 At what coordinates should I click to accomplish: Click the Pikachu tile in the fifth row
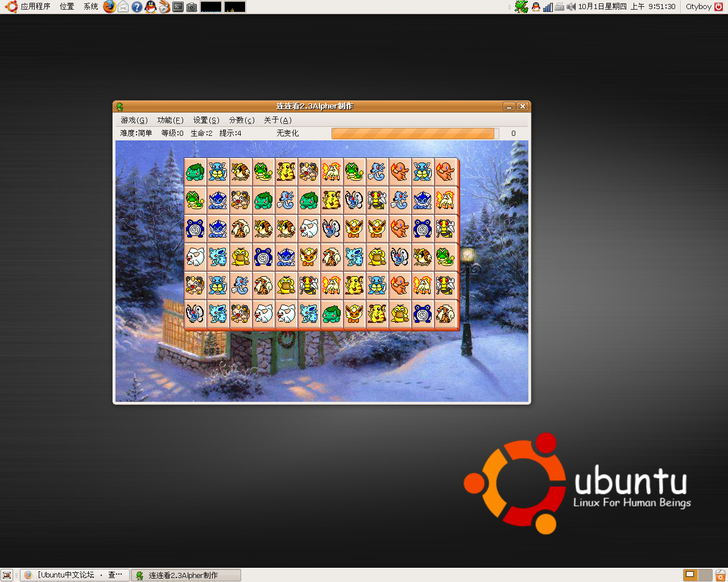pyautogui.click(x=354, y=285)
